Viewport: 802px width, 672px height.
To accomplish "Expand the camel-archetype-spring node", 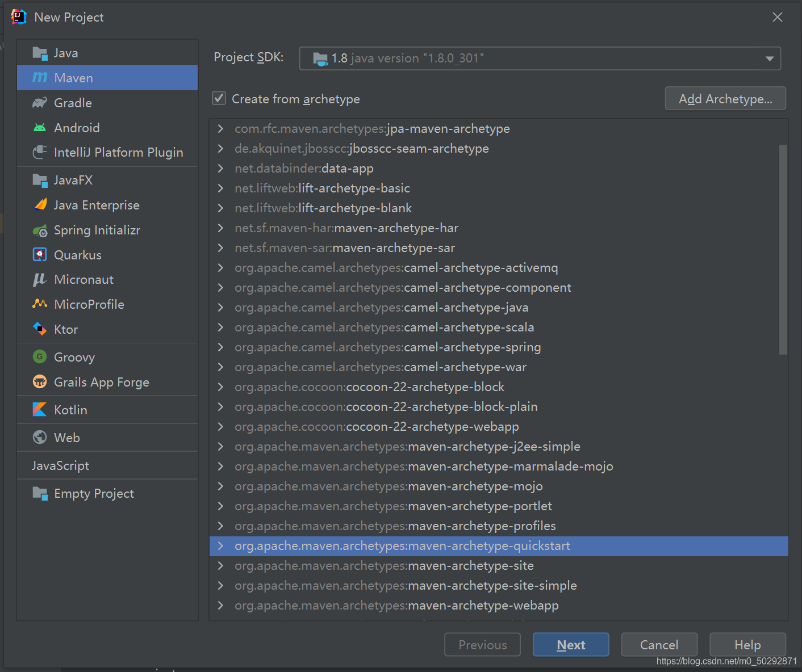I will [221, 347].
